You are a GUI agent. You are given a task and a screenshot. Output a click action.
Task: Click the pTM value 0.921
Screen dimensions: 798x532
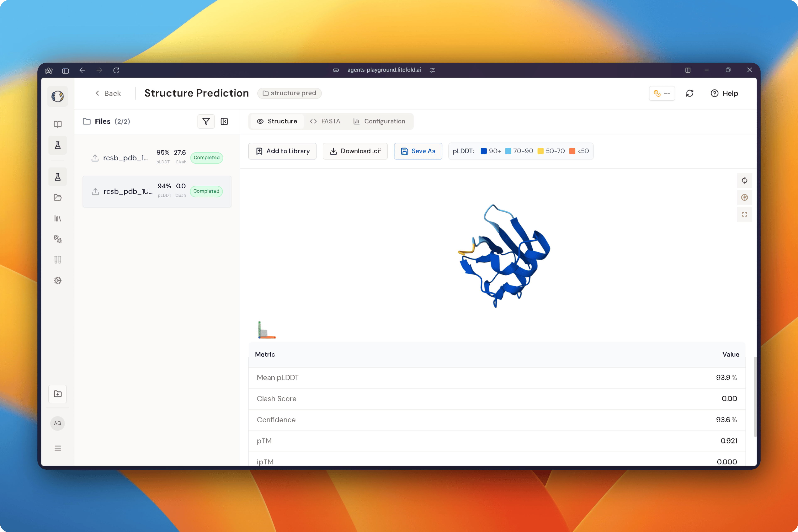tap(729, 441)
